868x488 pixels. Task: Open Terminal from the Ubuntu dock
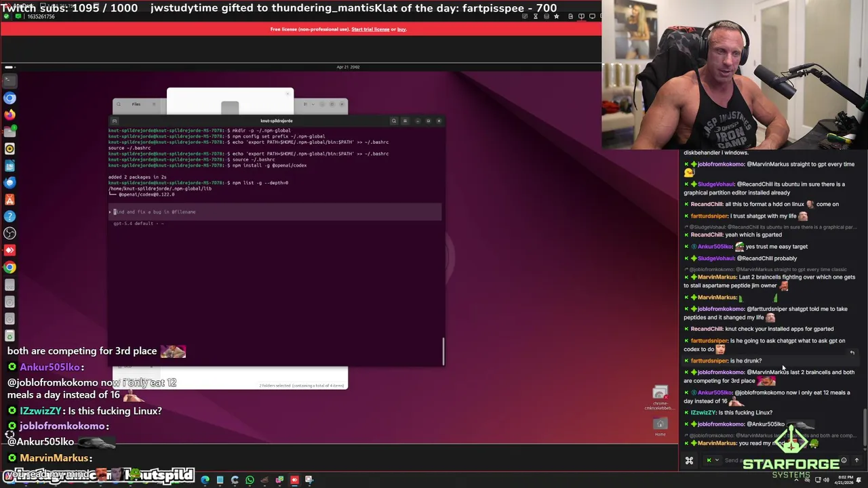click(9, 81)
